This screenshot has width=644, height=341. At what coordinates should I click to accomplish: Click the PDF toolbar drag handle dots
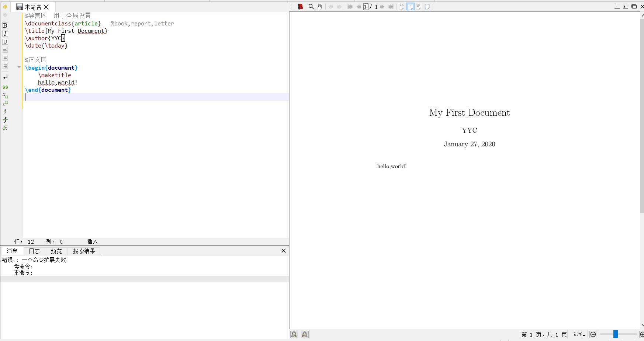click(x=291, y=7)
